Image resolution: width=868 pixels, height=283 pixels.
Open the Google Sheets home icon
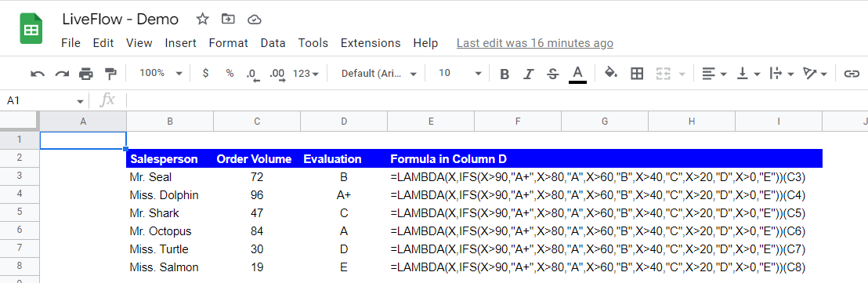[x=31, y=29]
